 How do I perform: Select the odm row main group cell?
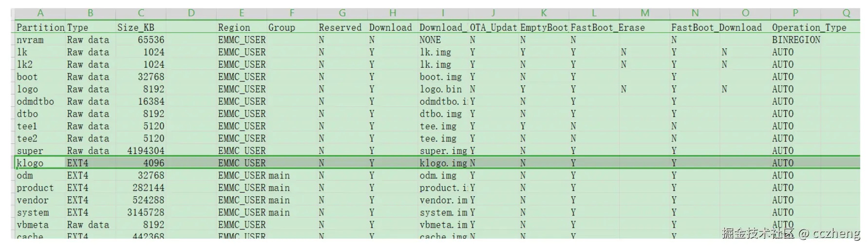point(291,175)
